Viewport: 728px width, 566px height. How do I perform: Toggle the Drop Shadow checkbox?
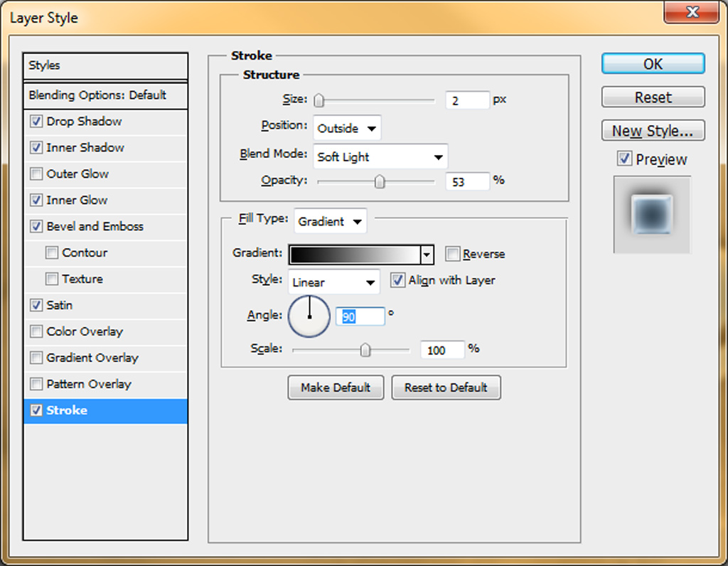pyautogui.click(x=36, y=122)
